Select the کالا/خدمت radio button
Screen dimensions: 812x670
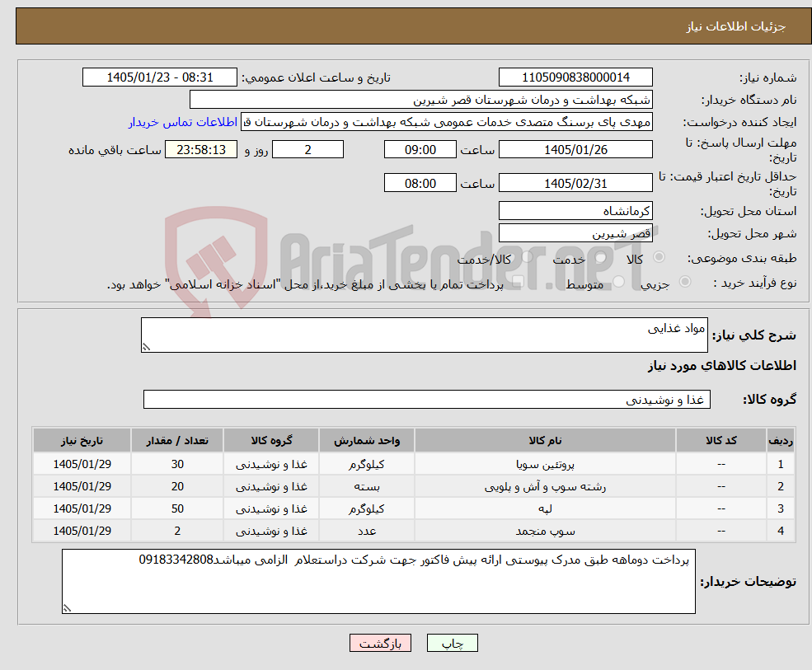[x=527, y=257]
